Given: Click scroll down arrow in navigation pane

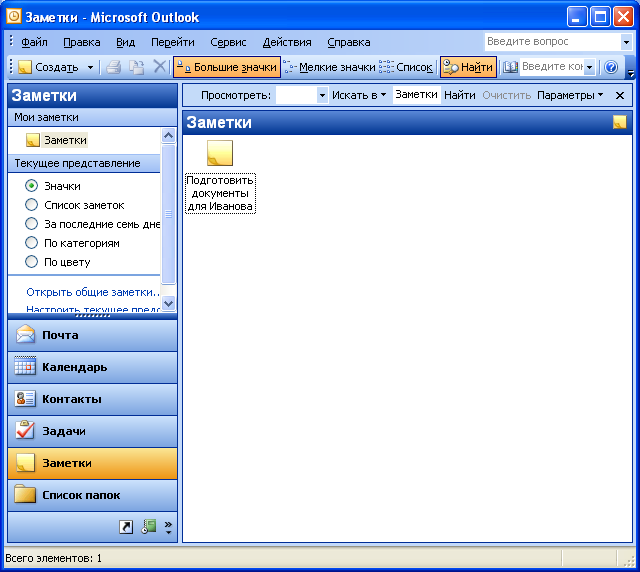Looking at the screenshot, I should (169, 303).
